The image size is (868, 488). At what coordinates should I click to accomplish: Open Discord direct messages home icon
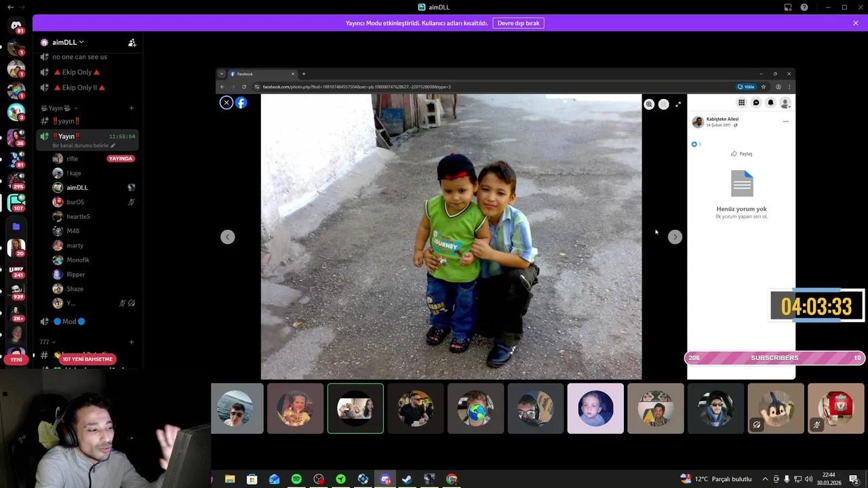click(16, 26)
